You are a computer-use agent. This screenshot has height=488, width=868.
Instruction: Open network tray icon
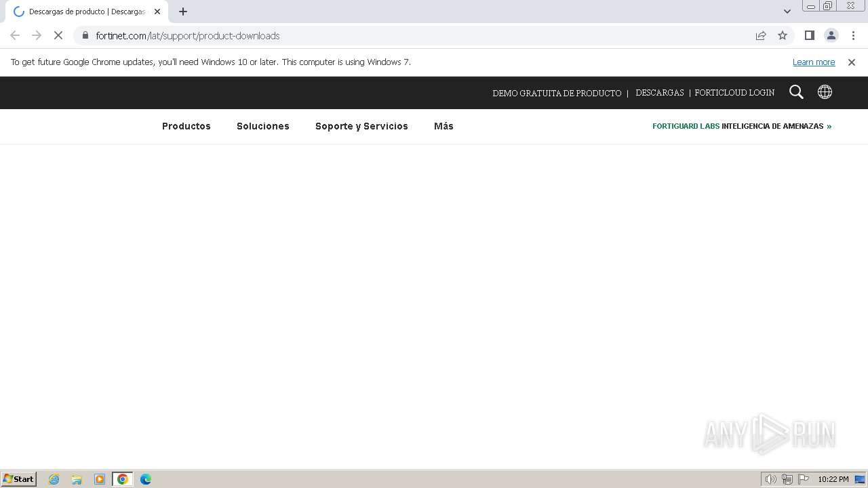787,479
